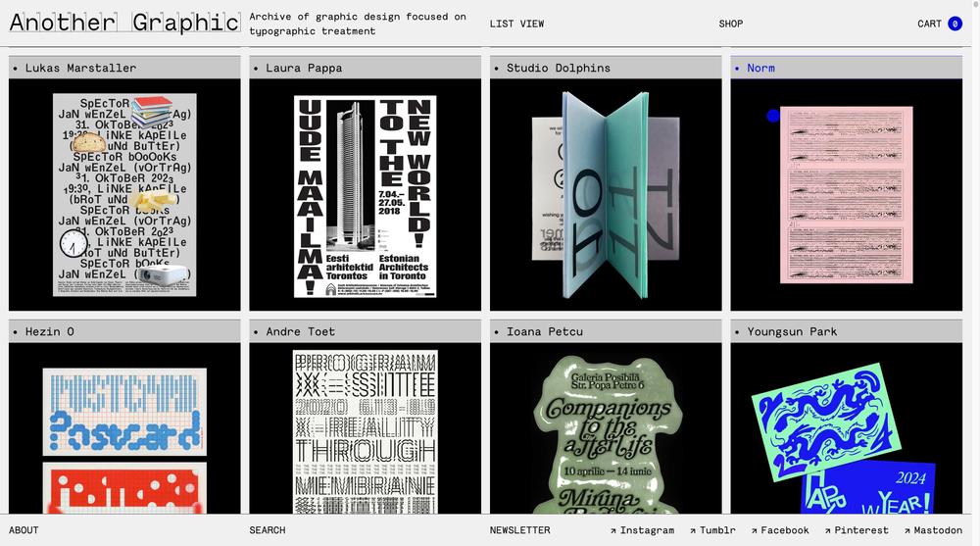
Task: Open the Youngsun Park entry title
Action: [792, 331]
